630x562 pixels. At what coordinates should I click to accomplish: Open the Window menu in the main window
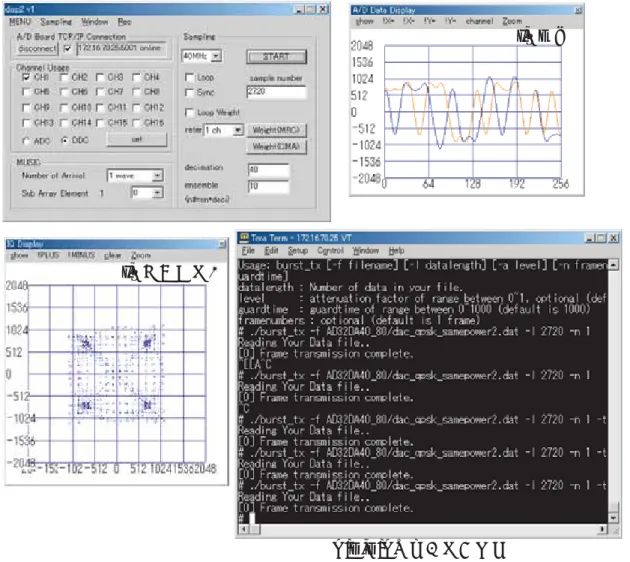pos(95,22)
